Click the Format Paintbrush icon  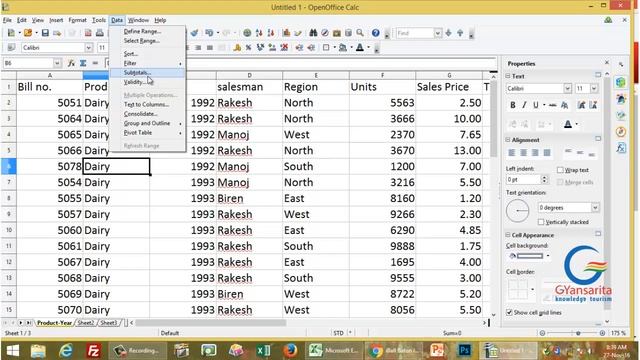point(194,33)
